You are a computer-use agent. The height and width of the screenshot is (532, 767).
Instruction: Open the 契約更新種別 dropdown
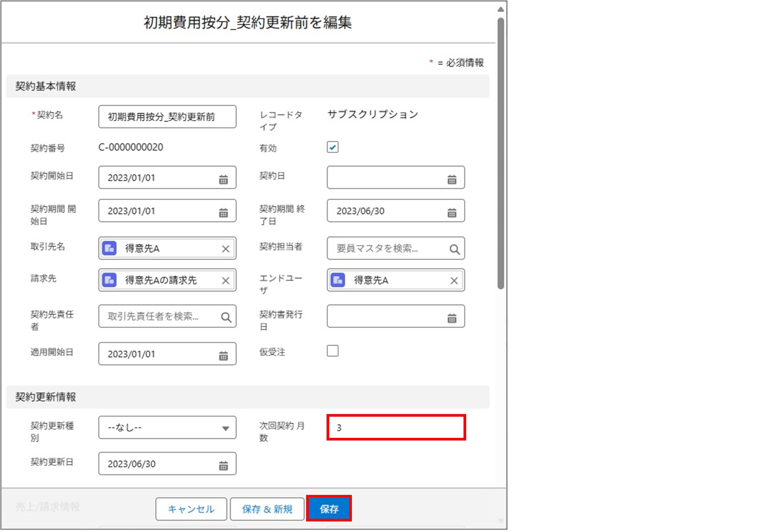168,427
